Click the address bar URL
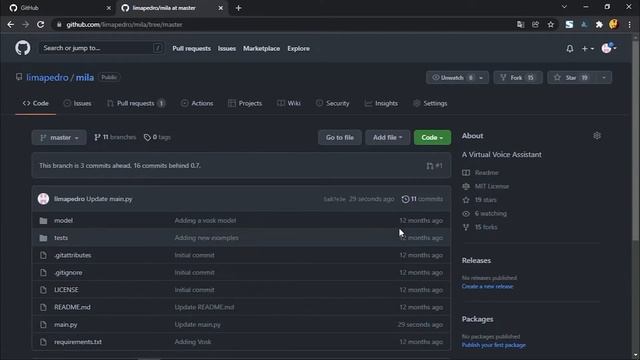Viewport: 640px width, 360px height. (x=124, y=24)
